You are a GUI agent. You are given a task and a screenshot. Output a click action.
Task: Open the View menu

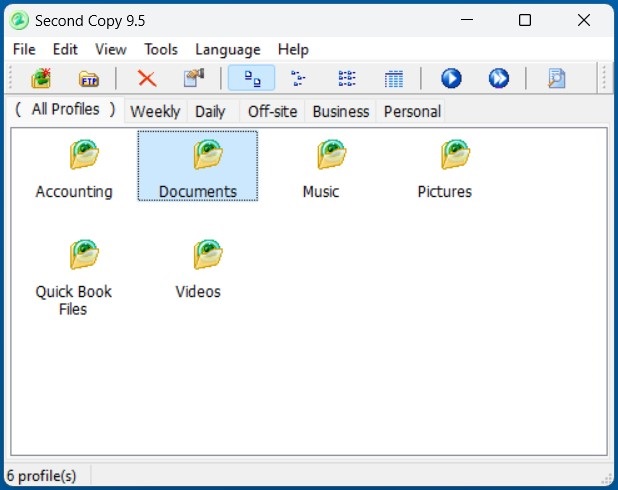(110, 50)
